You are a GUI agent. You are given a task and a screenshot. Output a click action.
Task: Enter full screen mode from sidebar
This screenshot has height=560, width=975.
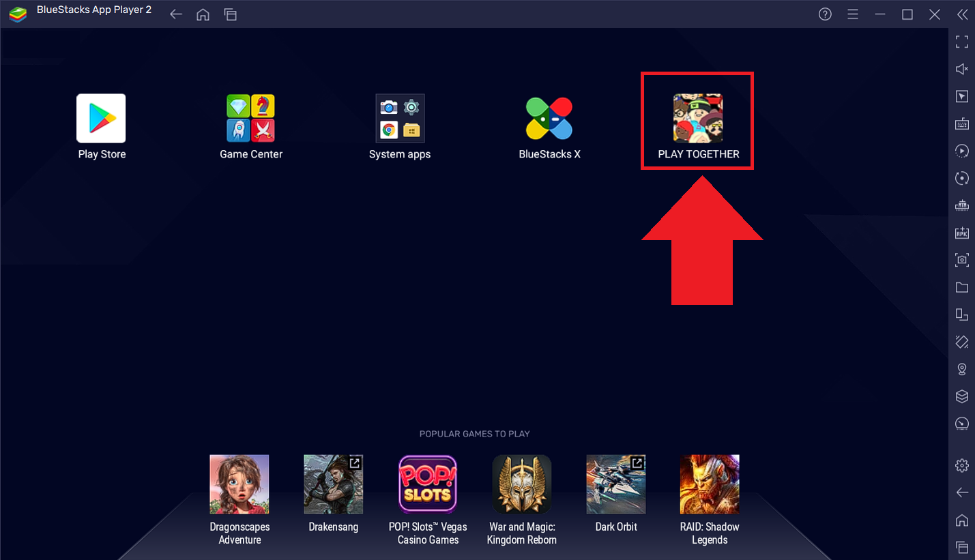962,42
